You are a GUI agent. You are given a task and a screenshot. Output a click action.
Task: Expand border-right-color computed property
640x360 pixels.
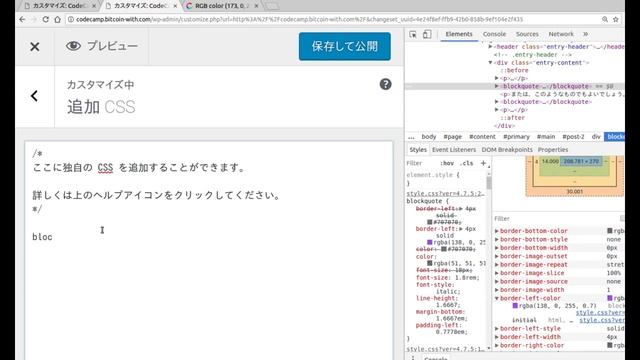497,345
